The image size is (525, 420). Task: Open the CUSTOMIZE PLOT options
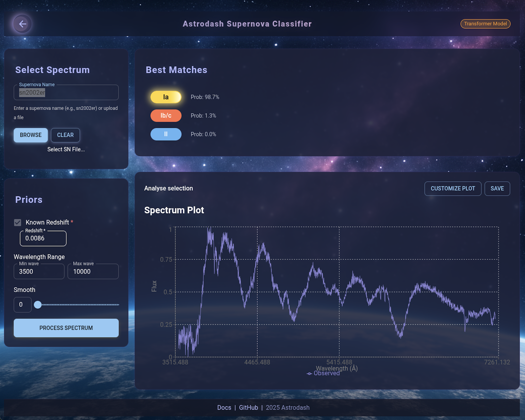pyautogui.click(x=452, y=188)
